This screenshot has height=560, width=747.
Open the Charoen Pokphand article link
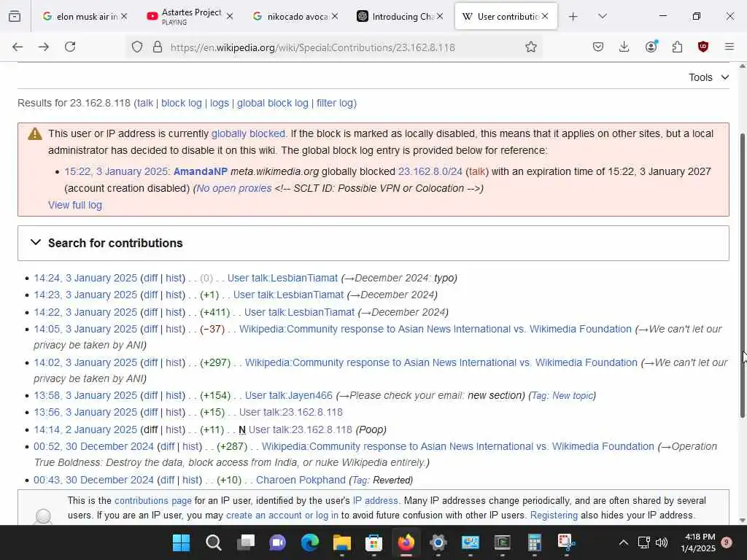(301, 480)
